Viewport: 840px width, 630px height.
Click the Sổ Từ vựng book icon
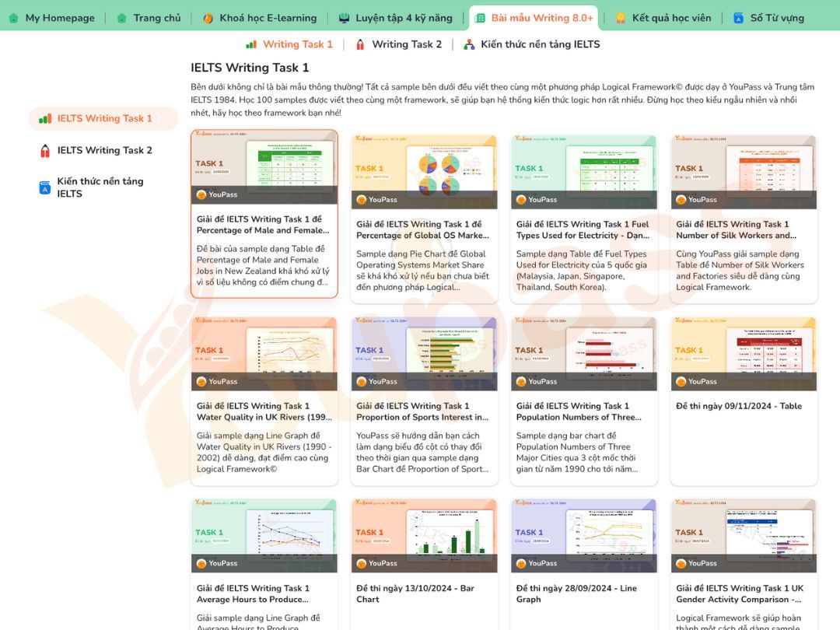tap(738, 18)
